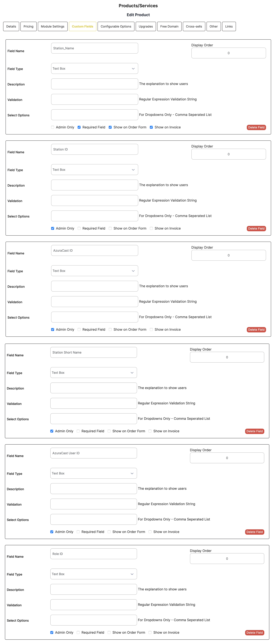Click Description input for AzuraCast User ID
Screen dimensions: 274x644
tap(93, 489)
